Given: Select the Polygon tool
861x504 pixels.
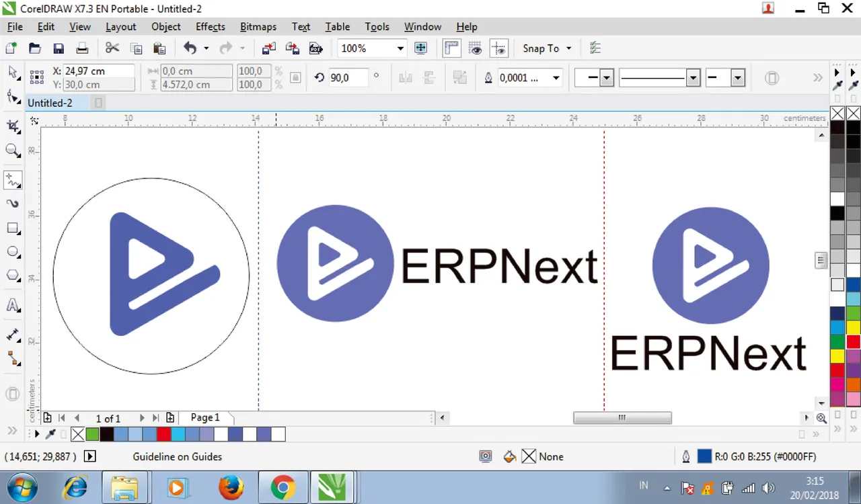Looking at the screenshot, I should coord(12,276).
